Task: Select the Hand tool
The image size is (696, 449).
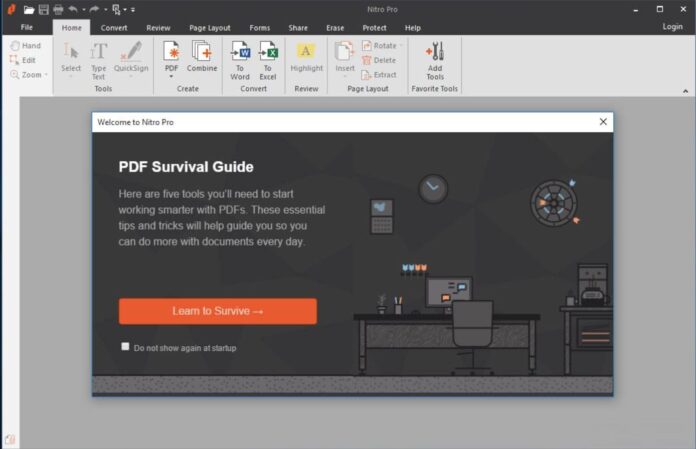Action: [25, 46]
